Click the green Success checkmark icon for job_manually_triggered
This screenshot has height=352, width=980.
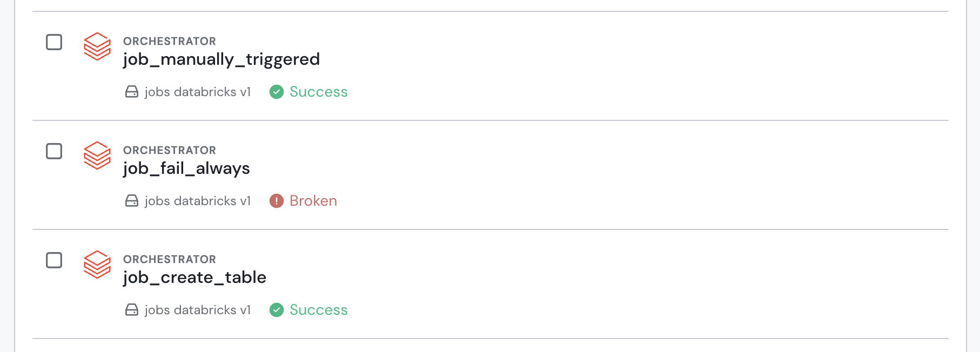(277, 92)
